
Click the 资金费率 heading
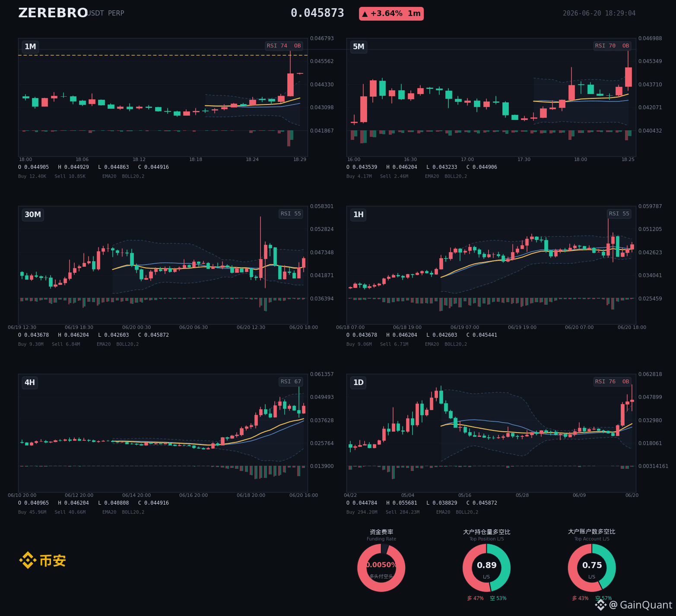(x=381, y=532)
